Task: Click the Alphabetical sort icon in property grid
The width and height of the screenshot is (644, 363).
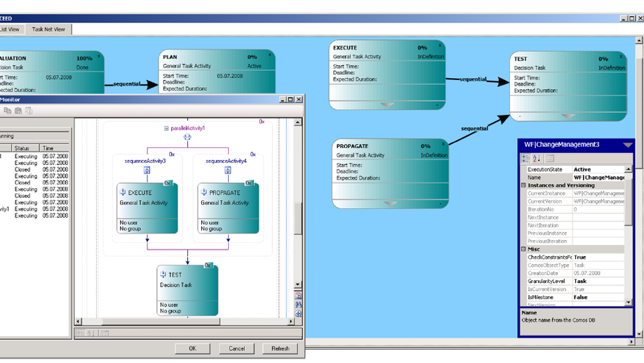Action: coord(537,158)
